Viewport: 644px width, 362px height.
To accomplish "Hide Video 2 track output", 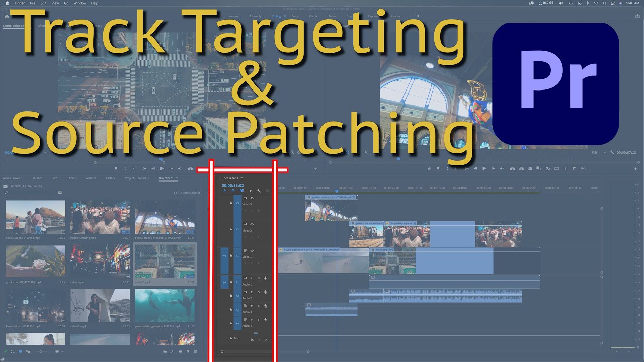I will (252, 224).
